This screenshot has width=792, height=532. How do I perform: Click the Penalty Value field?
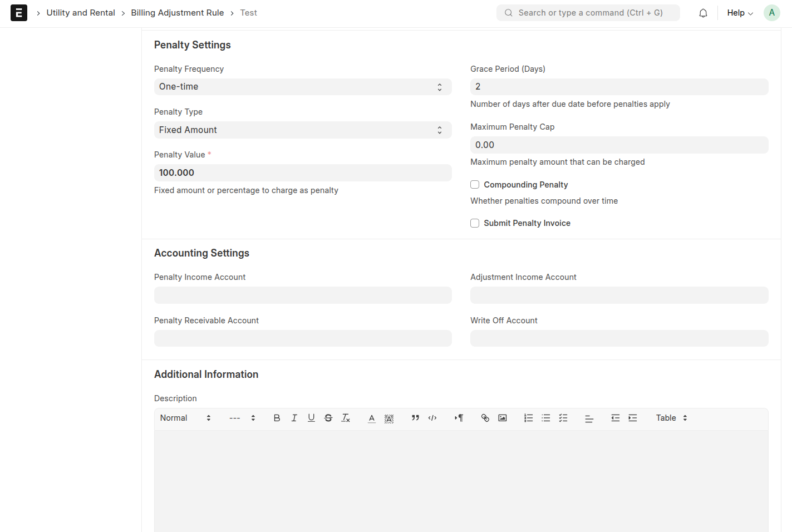[303, 173]
